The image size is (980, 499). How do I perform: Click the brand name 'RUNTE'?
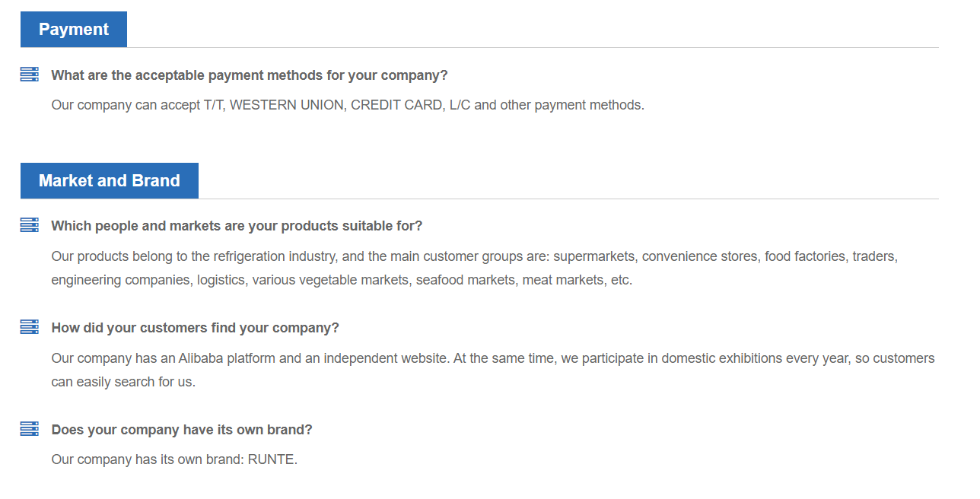tap(272, 459)
